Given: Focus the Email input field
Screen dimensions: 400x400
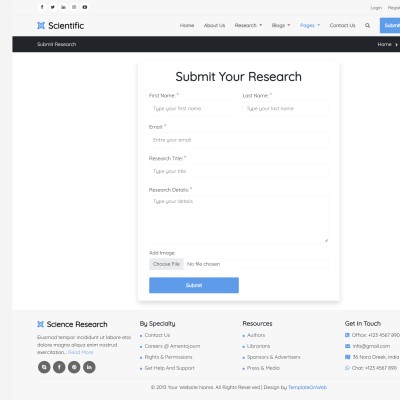Looking at the screenshot, I should [239, 140].
